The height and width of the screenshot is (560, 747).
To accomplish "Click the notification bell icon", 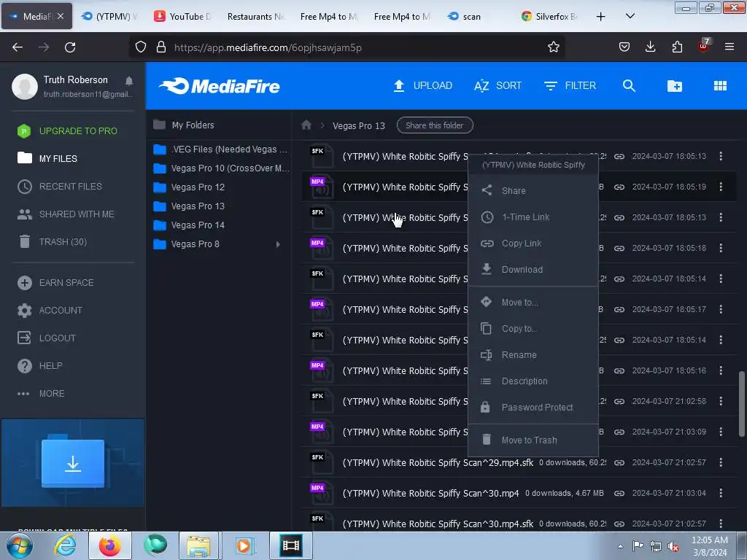I will coord(129,81).
